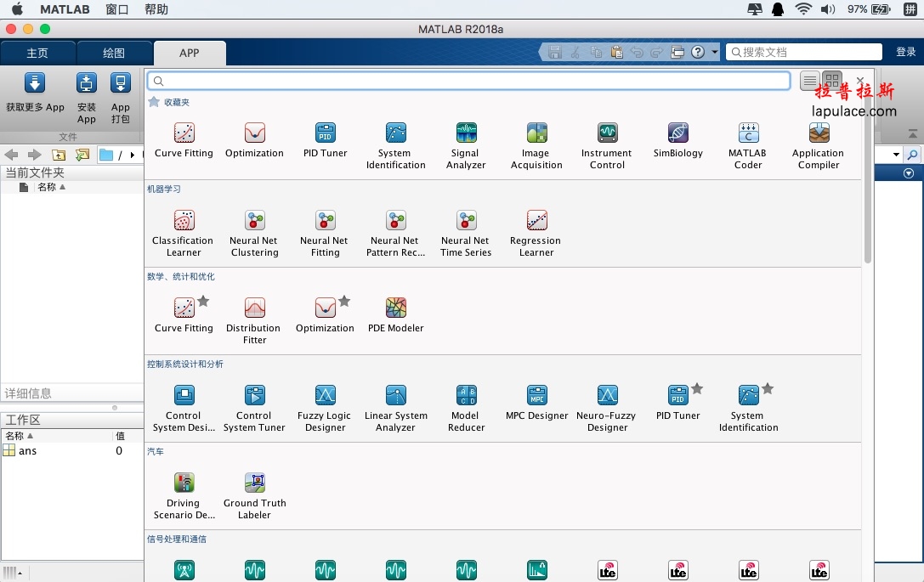Click the App 打包 button
The height and width of the screenshot is (582, 924).
pos(120,98)
